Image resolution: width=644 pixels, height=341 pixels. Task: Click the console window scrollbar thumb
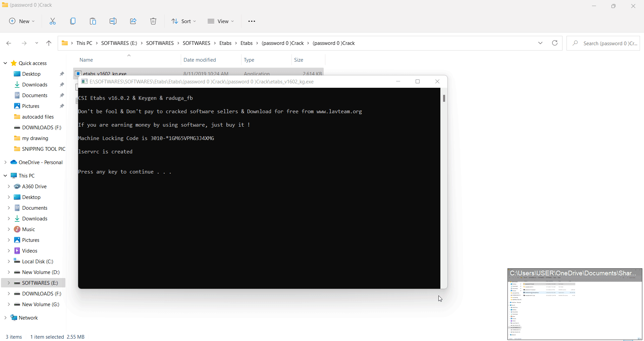coord(444,98)
